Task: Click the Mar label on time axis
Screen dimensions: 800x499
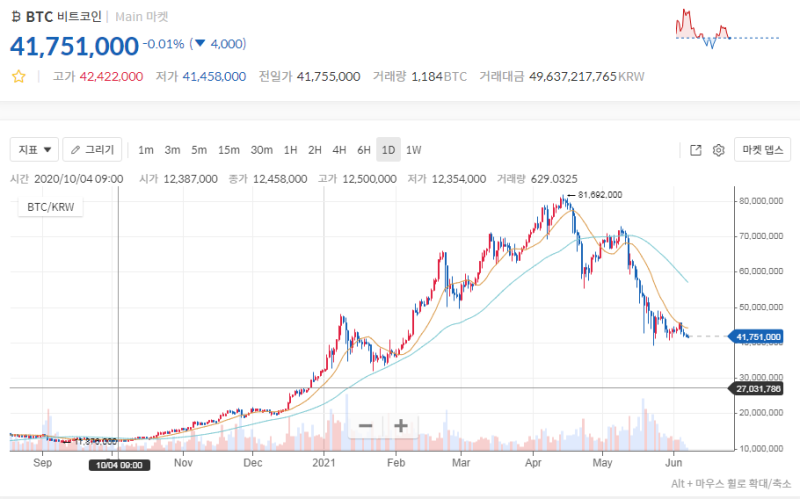Action: 461,463
